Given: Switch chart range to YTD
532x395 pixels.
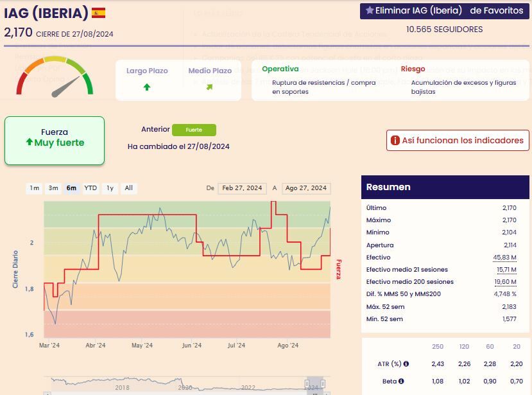Looking at the screenshot, I should pos(90,188).
